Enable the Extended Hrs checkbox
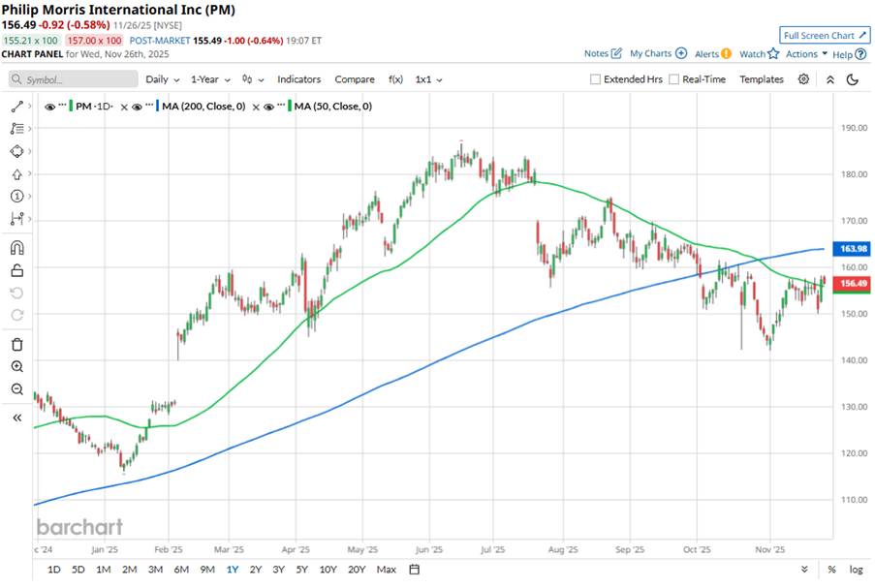Screen dimensions: 875x588 [596, 79]
